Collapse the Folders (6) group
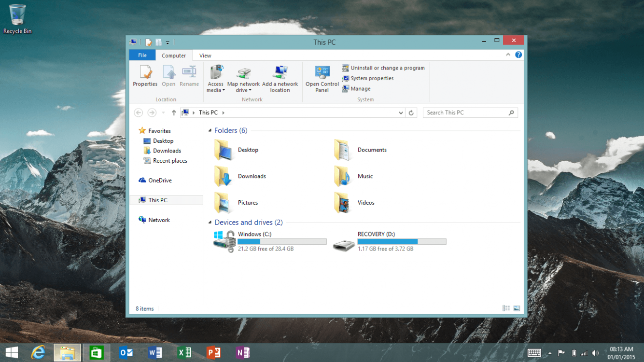 point(210,131)
